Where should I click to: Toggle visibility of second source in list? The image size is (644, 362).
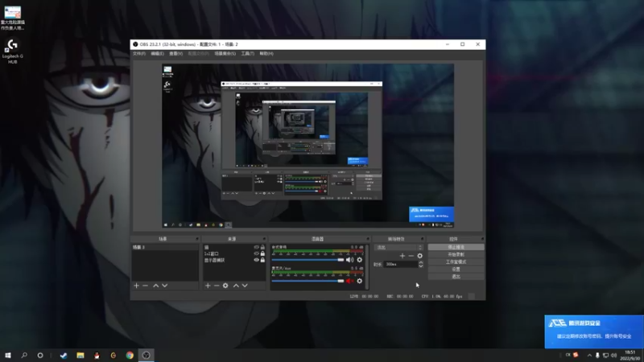click(x=257, y=253)
